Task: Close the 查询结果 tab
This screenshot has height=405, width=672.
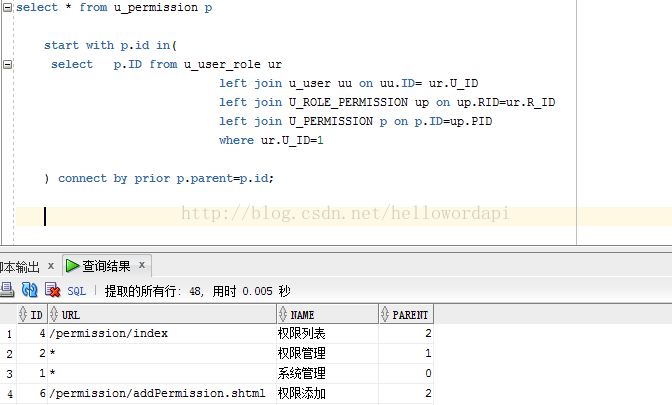Action: (142, 265)
